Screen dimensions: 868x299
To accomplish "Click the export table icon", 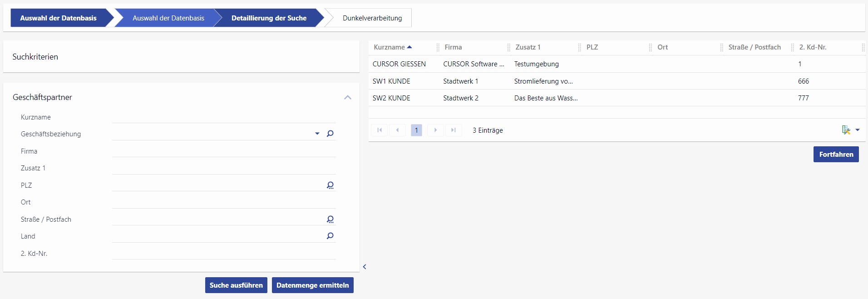I will pyautogui.click(x=846, y=130).
